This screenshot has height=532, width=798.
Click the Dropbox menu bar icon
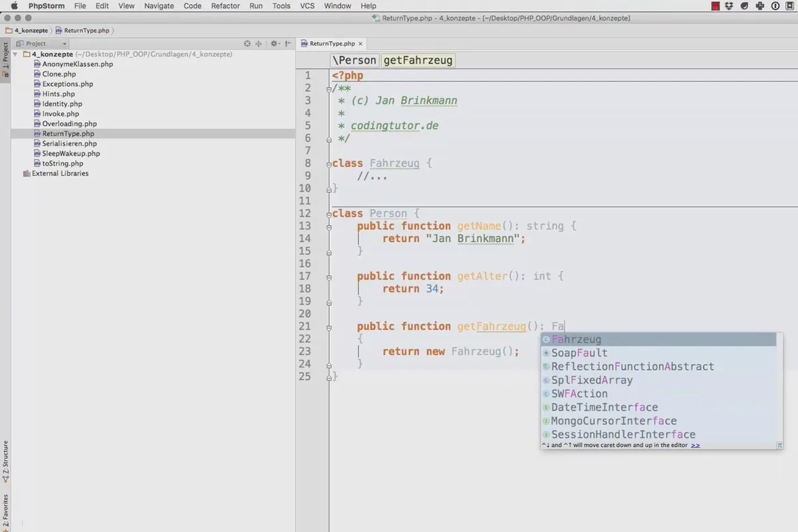729,6
